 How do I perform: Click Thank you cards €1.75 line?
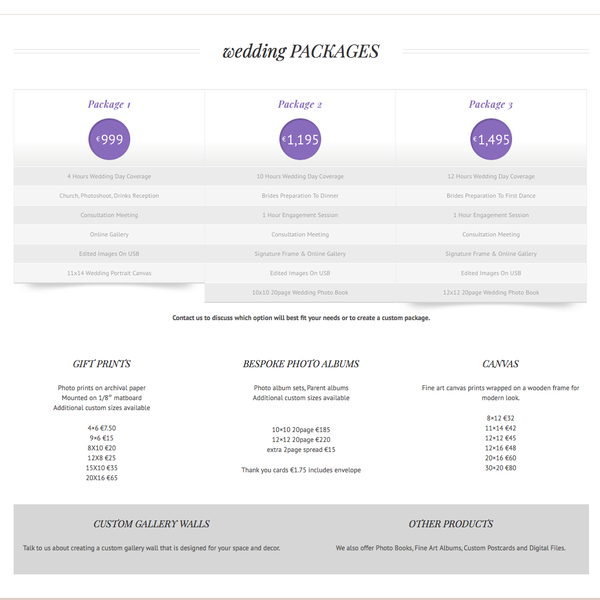click(301, 470)
